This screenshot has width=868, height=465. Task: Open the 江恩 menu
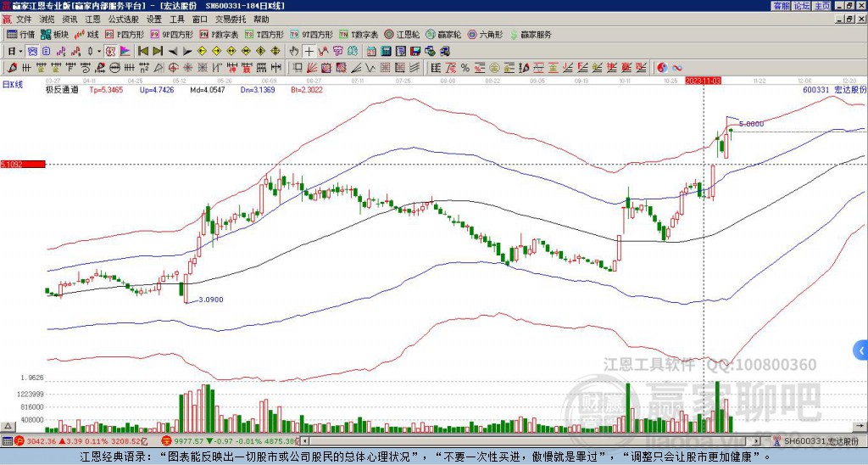pyautogui.click(x=93, y=20)
